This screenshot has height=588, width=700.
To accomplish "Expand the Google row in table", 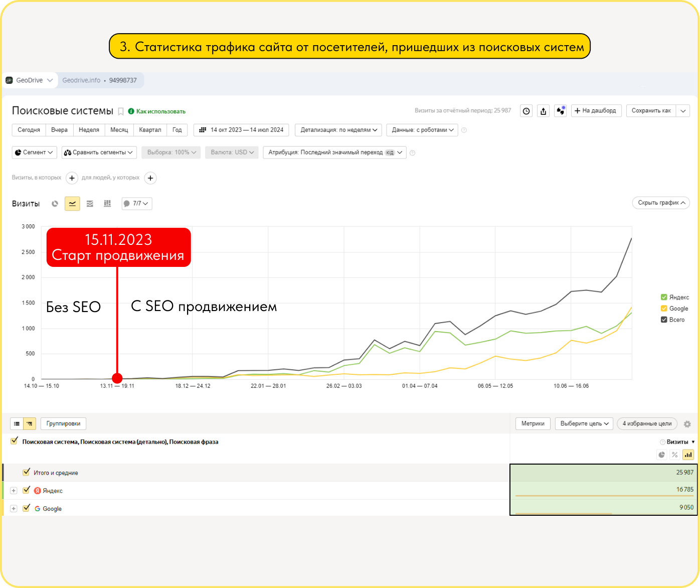I will pos(14,509).
